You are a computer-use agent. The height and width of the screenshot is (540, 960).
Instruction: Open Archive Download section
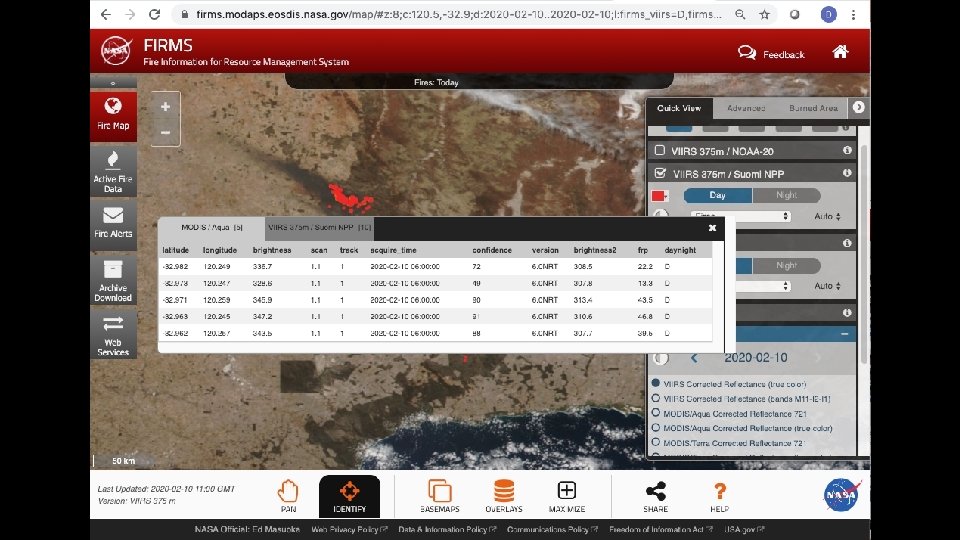[113, 280]
